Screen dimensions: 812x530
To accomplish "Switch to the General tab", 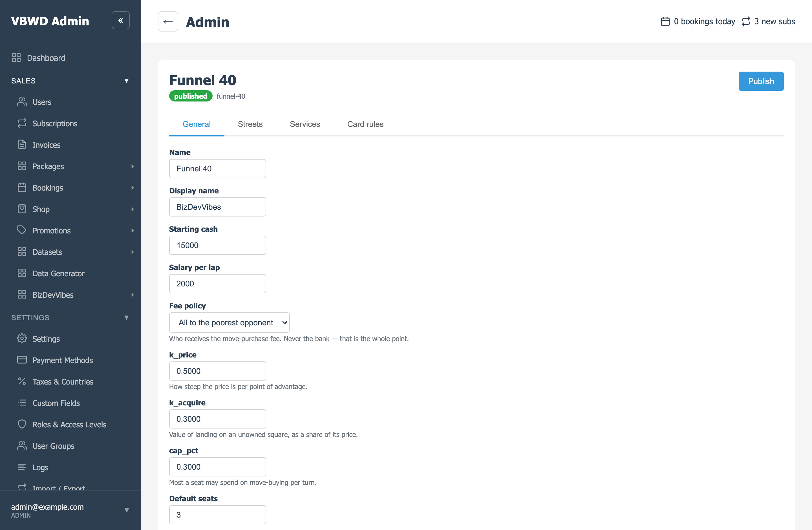I will [197, 124].
